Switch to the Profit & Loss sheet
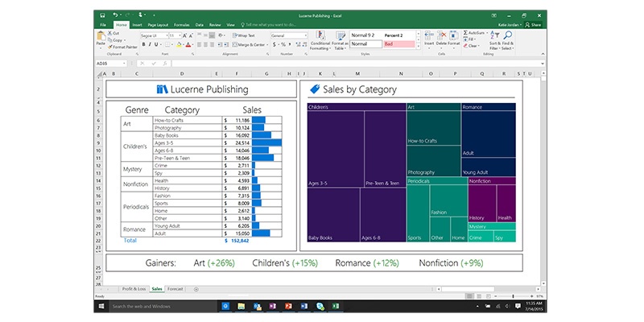This screenshot has height=322, width=644. point(133,288)
